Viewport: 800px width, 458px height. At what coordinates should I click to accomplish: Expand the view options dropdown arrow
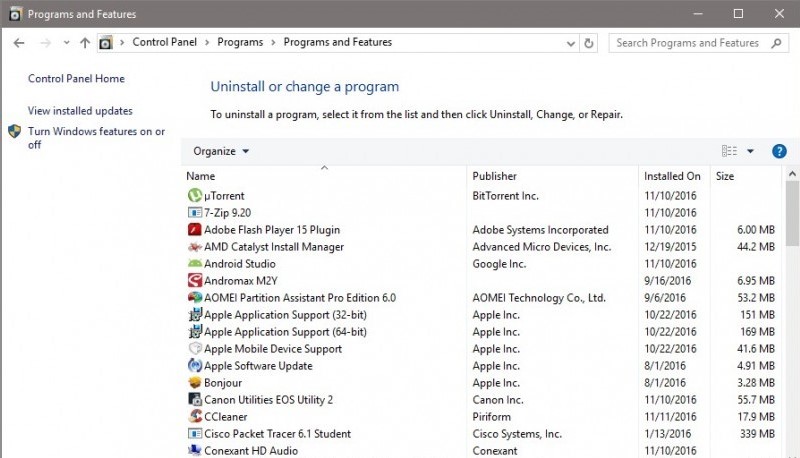[751, 152]
